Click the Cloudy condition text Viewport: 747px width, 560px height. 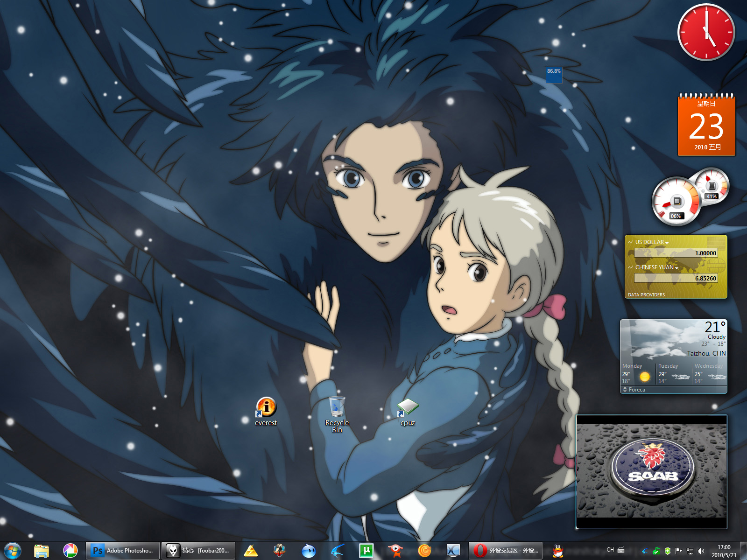click(x=717, y=337)
